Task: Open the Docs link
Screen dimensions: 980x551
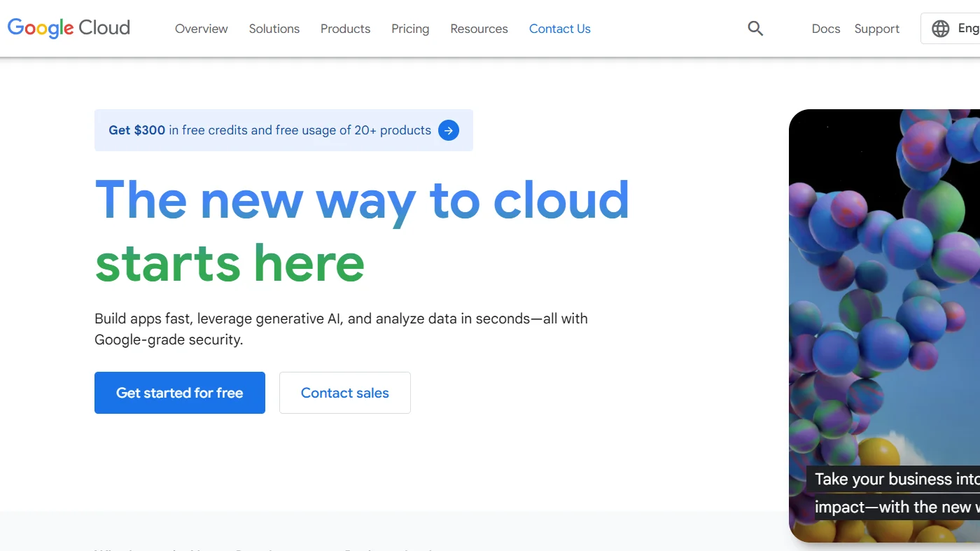Action: point(826,29)
